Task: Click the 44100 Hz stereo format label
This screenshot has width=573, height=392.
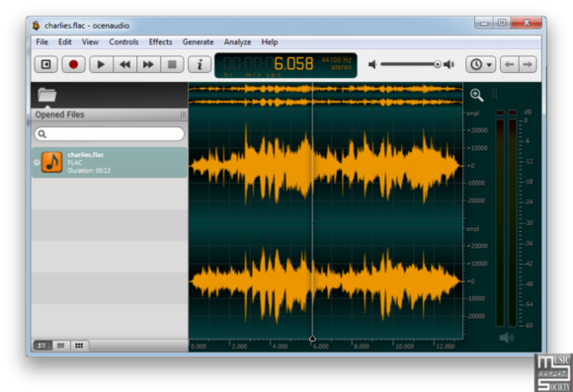Action: point(337,63)
